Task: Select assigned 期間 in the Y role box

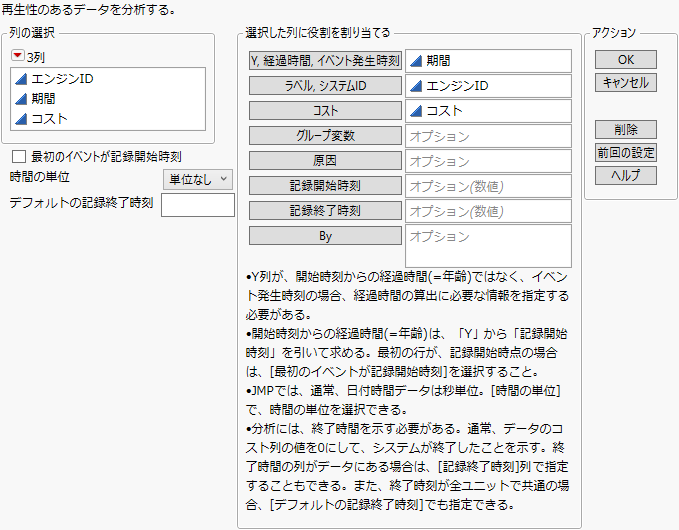Action: point(438,61)
